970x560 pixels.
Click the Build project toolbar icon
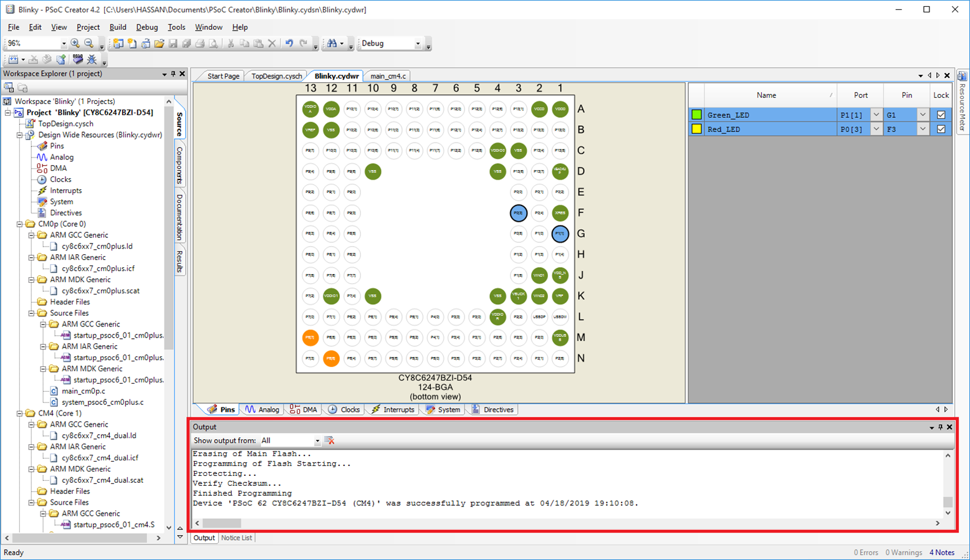click(14, 60)
